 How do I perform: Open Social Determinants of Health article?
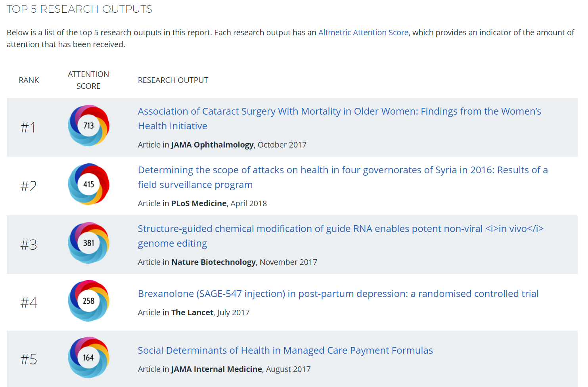[285, 351]
